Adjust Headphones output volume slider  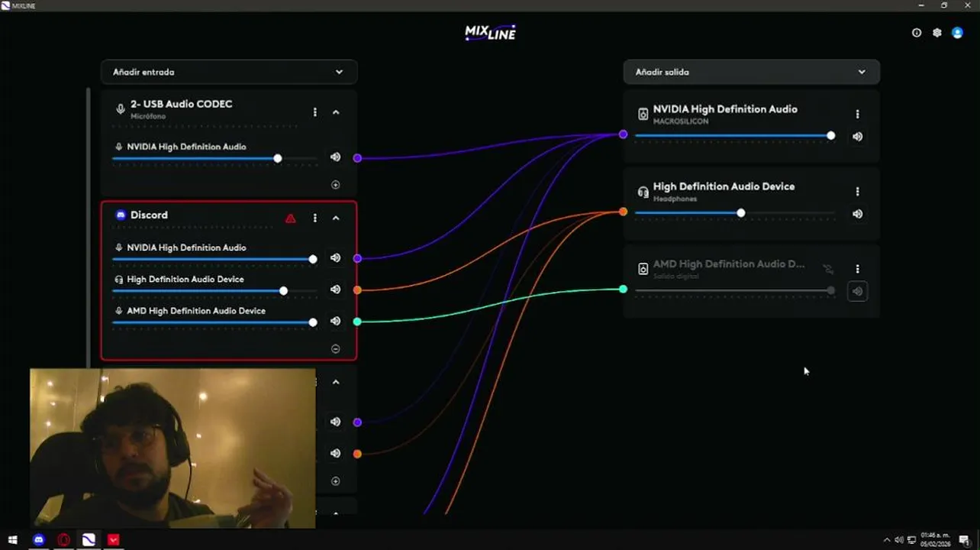(735, 213)
